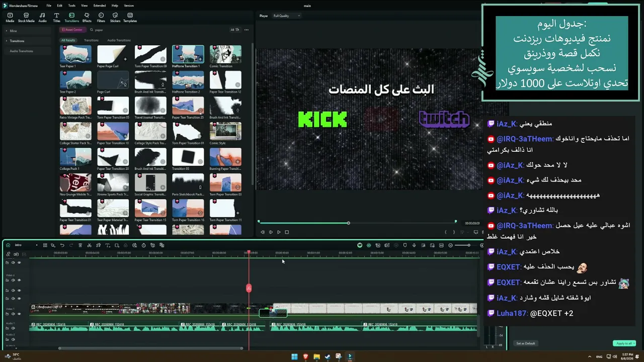Click the mark-in bracket in player
Viewport: 644px width, 362px height.
(x=446, y=232)
